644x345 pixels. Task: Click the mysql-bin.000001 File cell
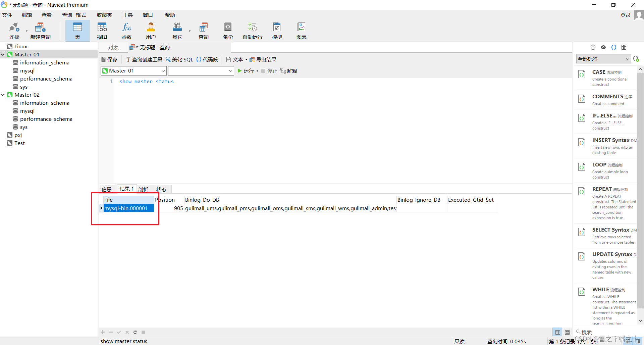click(x=129, y=208)
